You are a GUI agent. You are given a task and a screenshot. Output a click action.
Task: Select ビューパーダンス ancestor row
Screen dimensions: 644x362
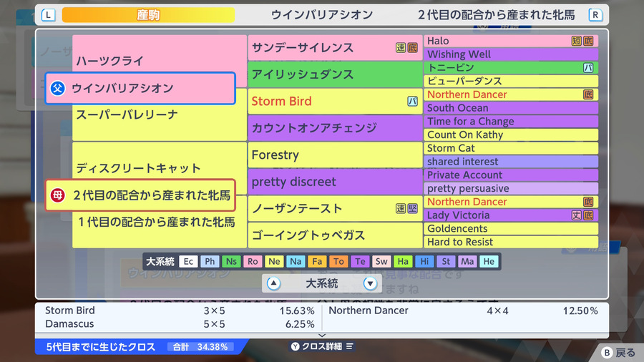511,81
